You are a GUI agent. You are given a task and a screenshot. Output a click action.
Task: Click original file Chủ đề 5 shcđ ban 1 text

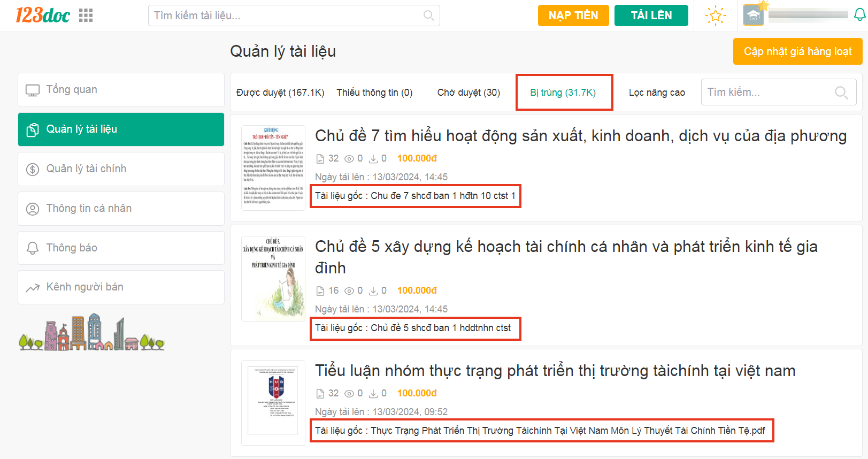[441, 328]
